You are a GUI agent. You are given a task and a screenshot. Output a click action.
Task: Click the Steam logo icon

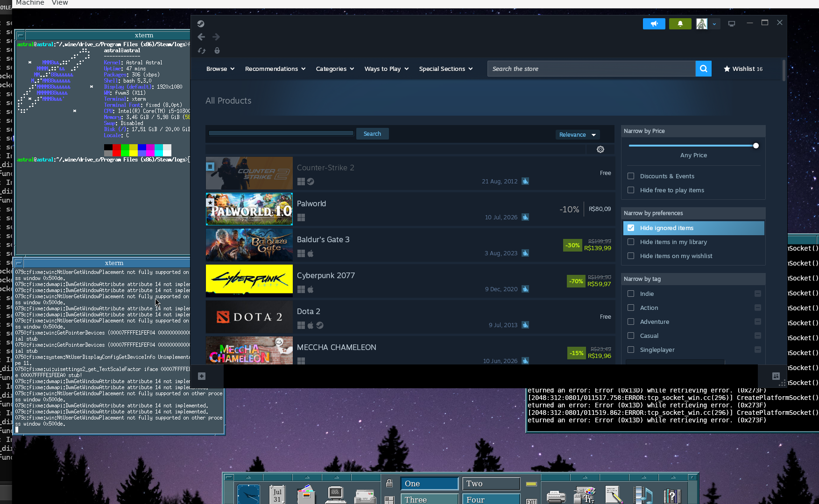pyautogui.click(x=201, y=23)
